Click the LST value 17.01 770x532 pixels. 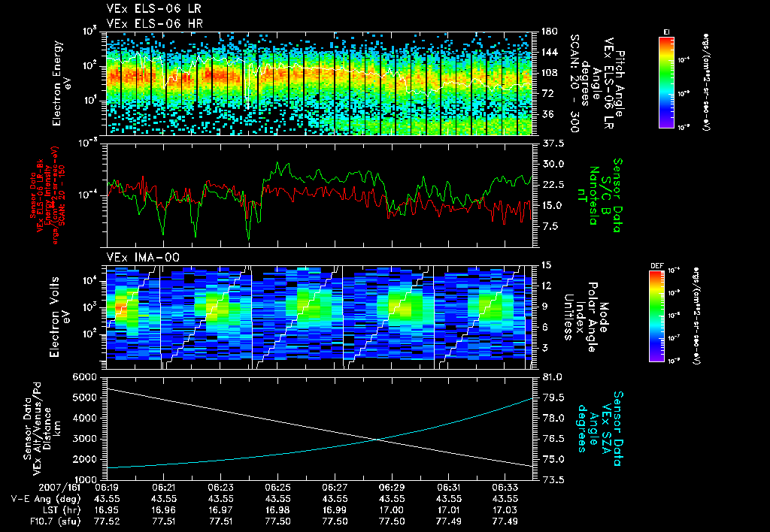click(x=448, y=510)
